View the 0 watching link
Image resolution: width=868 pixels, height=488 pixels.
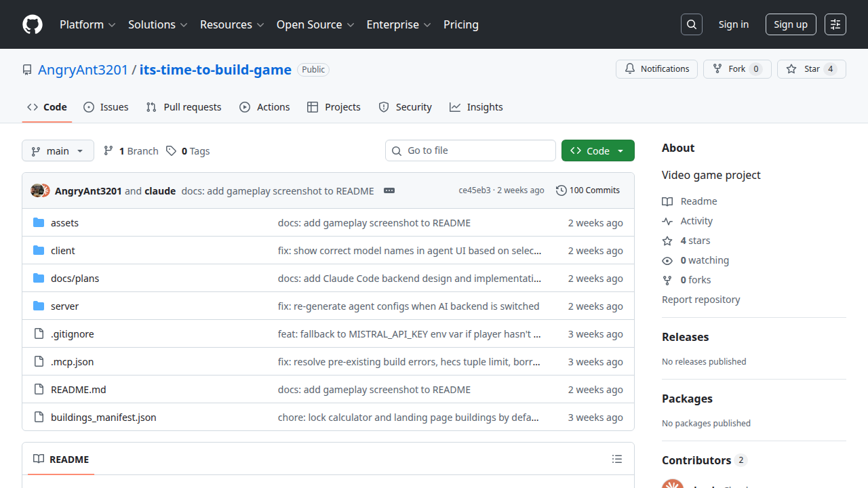tap(696, 260)
